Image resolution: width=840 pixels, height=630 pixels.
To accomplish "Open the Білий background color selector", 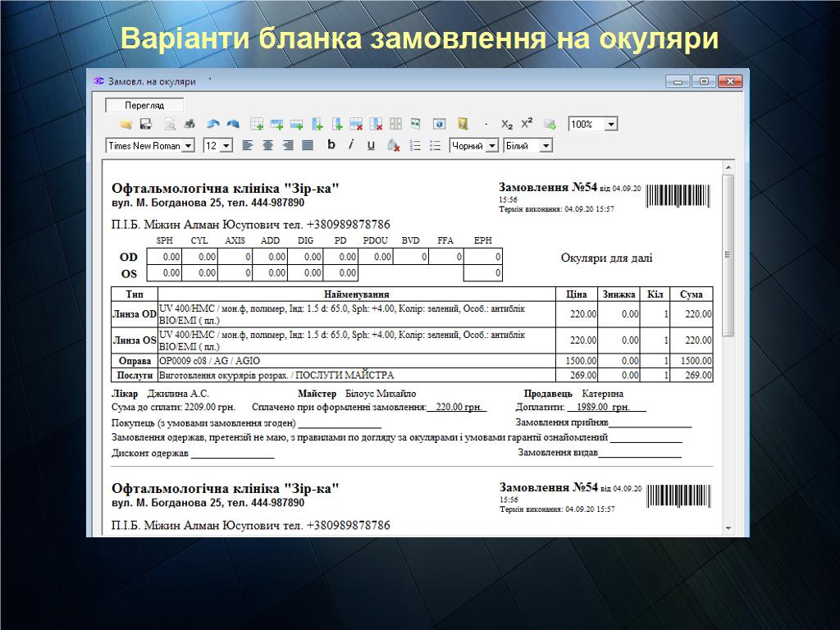I will point(546,146).
